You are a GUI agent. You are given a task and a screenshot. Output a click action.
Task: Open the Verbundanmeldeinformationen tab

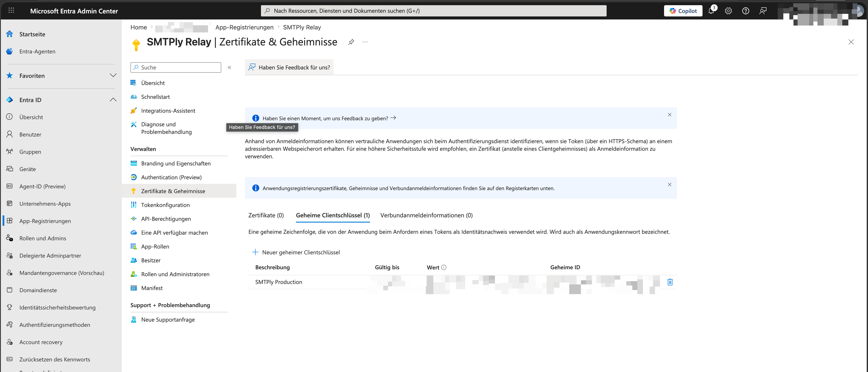(427, 215)
